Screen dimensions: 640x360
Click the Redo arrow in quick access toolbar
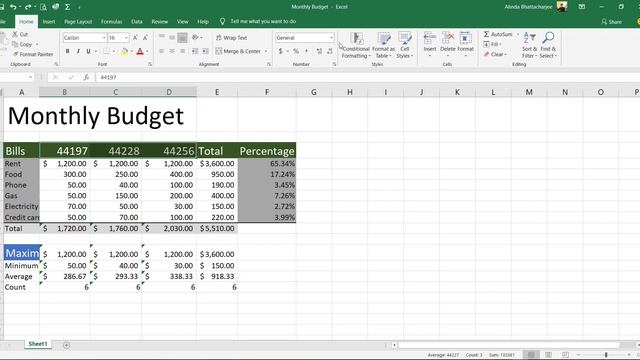(28, 7)
